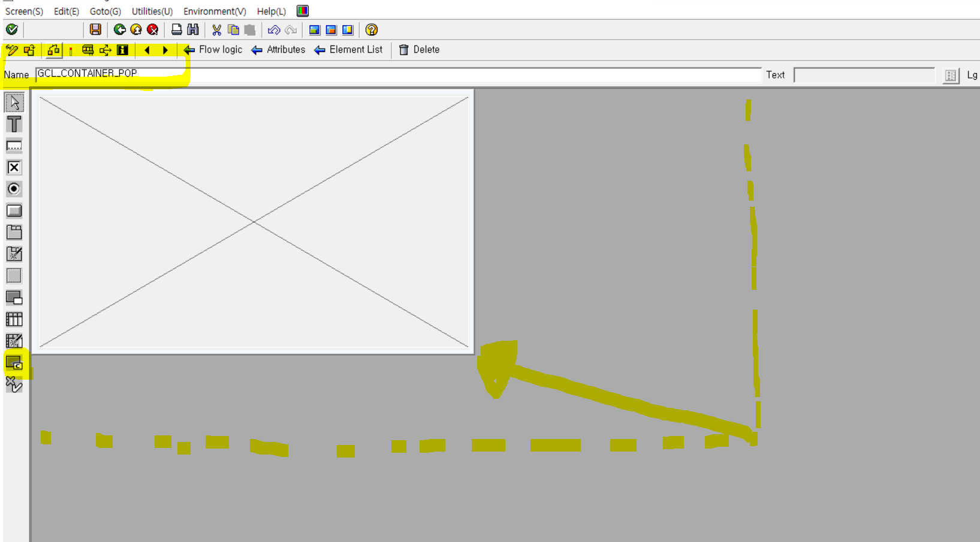Click the binoculars Find icon
980x542 pixels.
coord(193,29)
